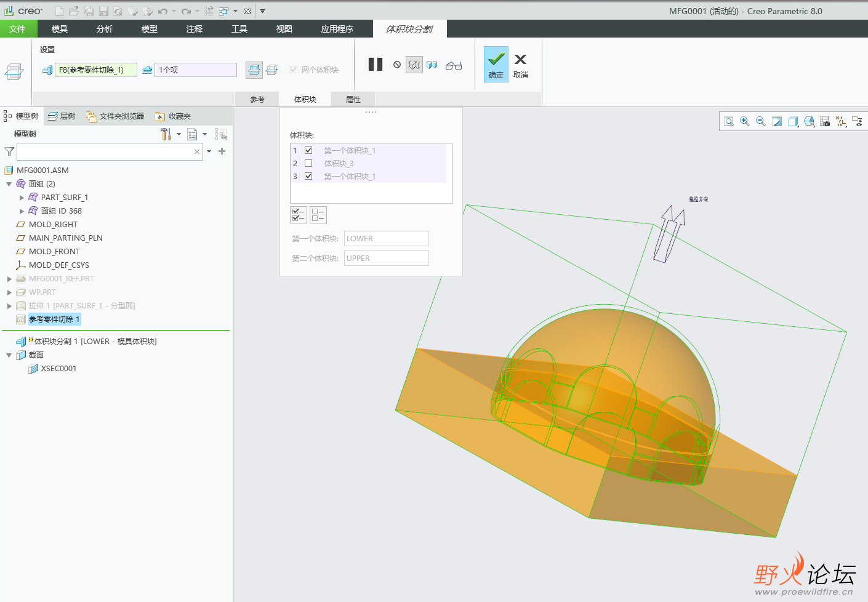Image resolution: width=868 pixels, height=602 pixels.
Task: Check the 体积块_3 row checkbox
Action: pos(308,163)
